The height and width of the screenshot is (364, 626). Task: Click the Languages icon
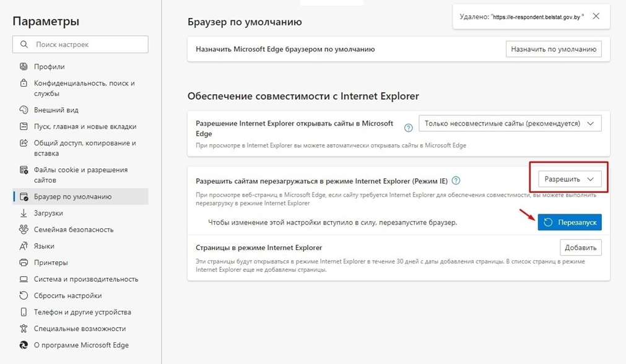[x=24, y=246]
